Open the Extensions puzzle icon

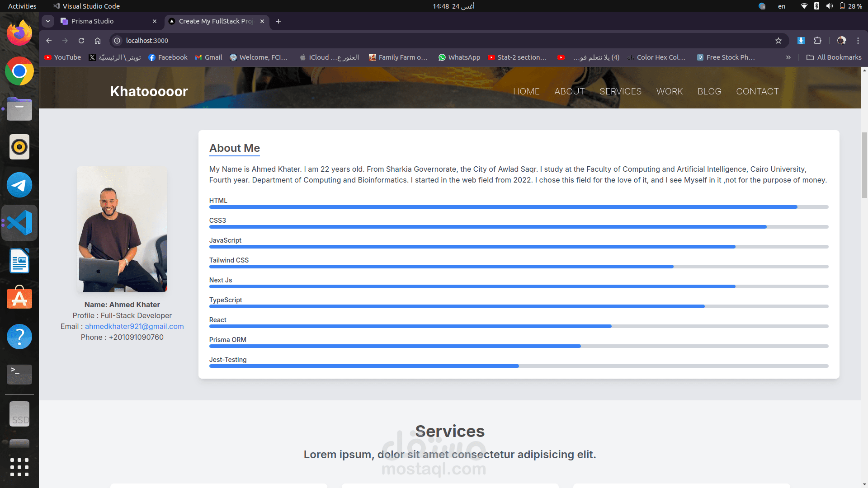click(x=817, y=41)
